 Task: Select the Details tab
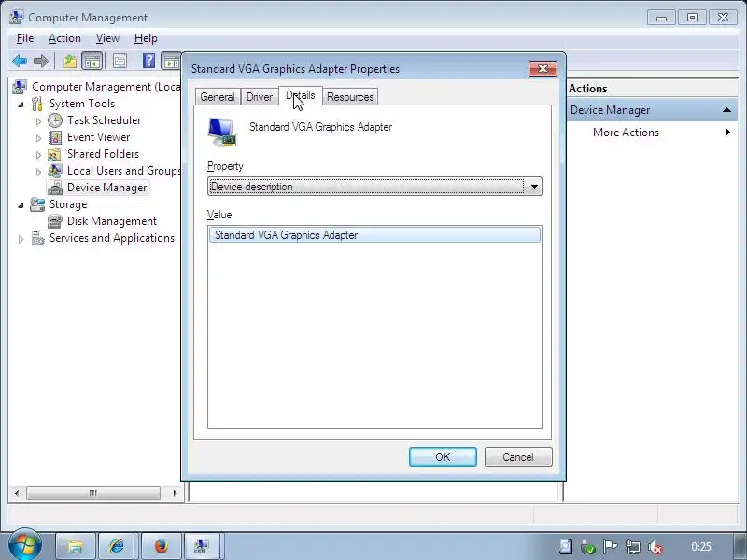[x=301, y=96]
